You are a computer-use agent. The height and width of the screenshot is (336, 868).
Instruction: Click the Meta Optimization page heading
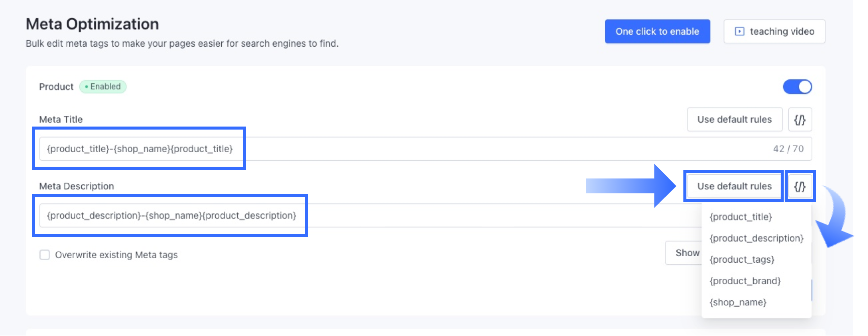tap(92, 24)
